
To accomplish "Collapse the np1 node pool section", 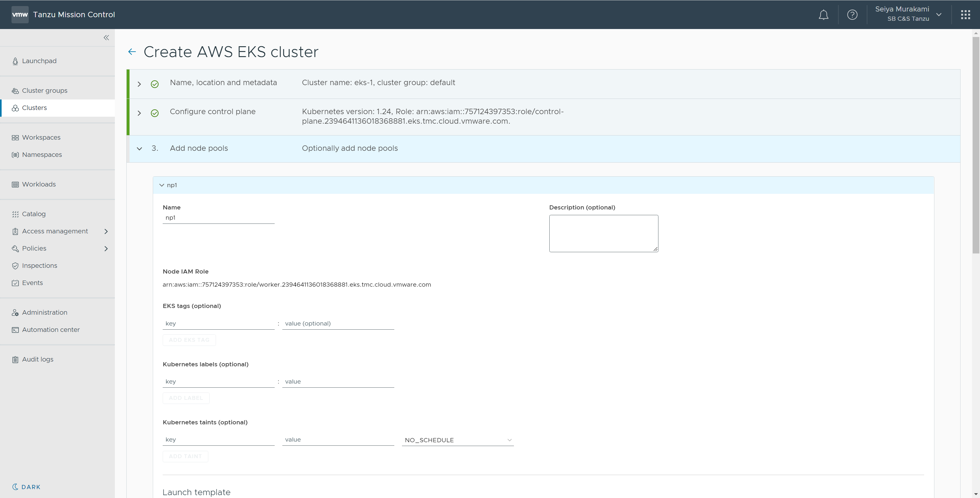I will click(x=162, y=185).
